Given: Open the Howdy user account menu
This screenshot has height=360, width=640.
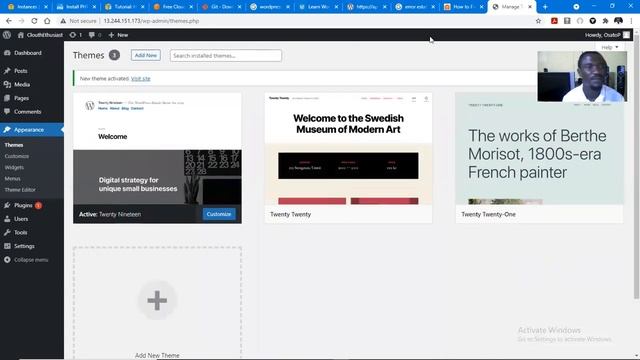Looking at the screenshot, I should [607, 35].
